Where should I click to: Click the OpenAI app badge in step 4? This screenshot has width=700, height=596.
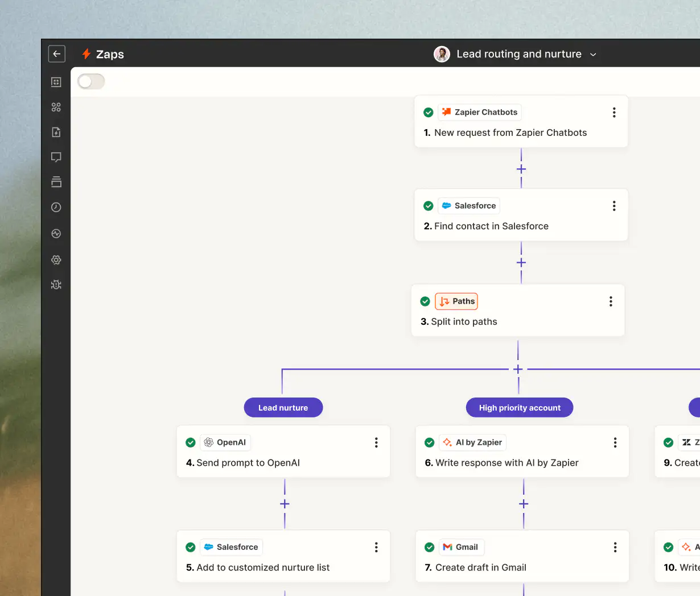225,442
